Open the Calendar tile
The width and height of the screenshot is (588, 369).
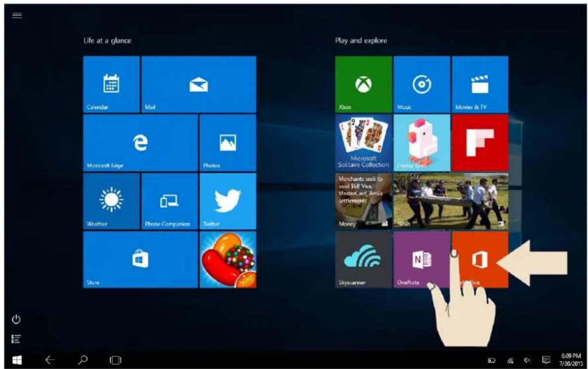[111, 85]
